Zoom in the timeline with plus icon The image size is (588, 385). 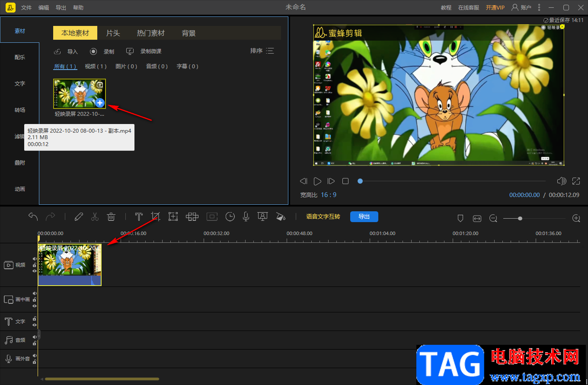coord(576,219)
